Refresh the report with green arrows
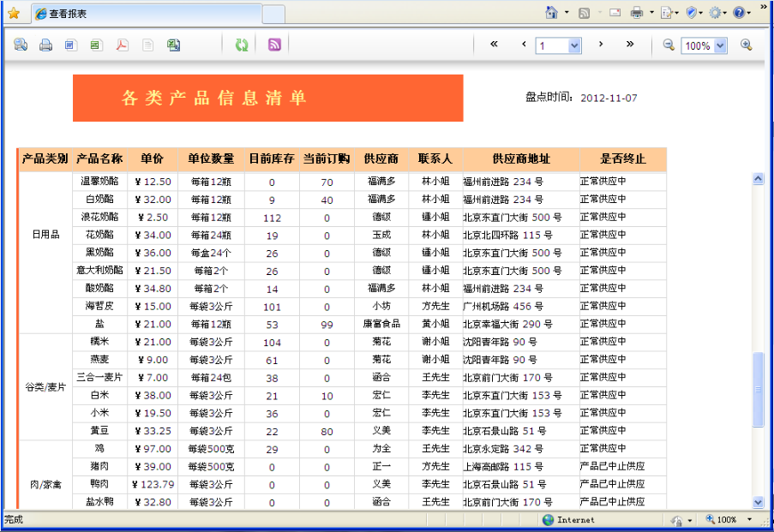Image resolution: width=774 pixels, height=532 pixels. pyautogui.click(x=242, y=45)
